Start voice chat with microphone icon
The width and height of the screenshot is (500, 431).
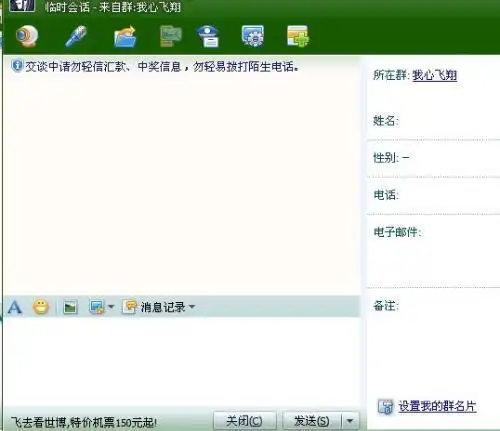(76, 36)
